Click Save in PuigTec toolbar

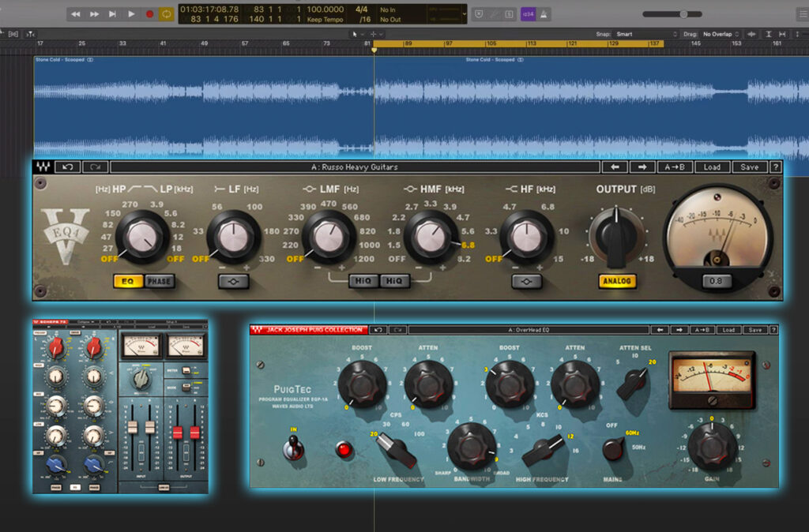[x=755, y=330]
